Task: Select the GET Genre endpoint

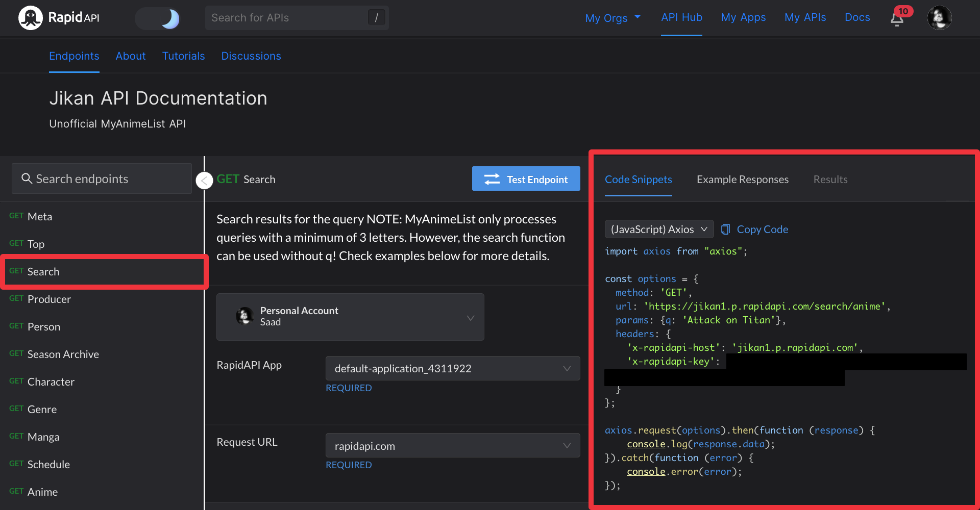Action: click(102, 409)
